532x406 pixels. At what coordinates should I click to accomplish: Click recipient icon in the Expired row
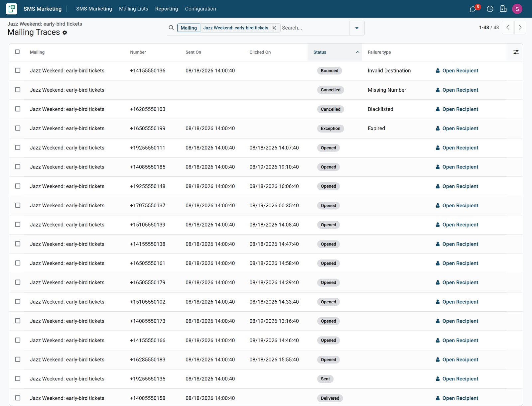pyautogui.click(x=438, y=128)
